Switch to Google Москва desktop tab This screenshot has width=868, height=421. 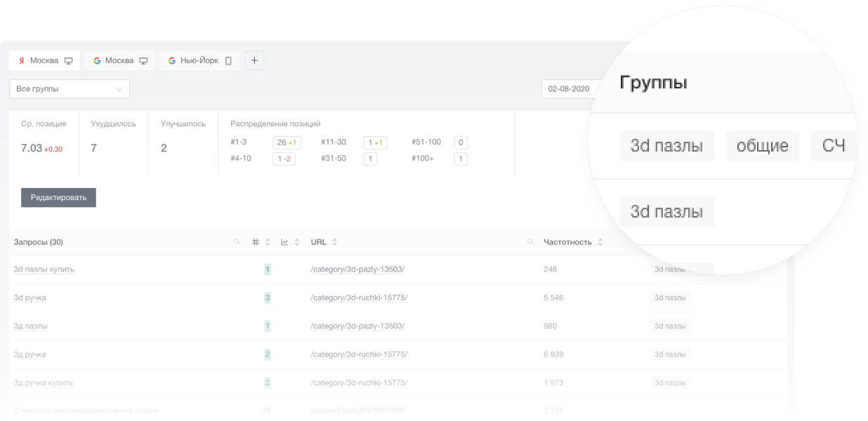[x=119, y=61]
